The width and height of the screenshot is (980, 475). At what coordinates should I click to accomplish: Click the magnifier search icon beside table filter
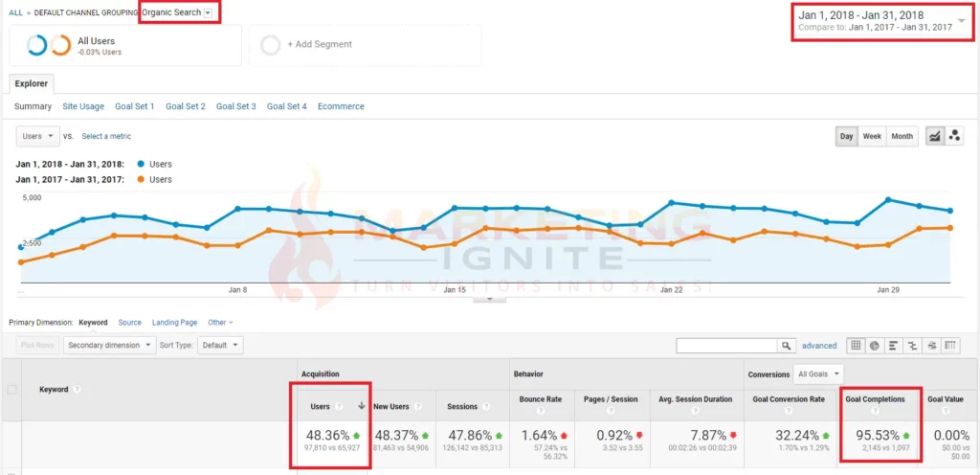(x=786, y=345)
